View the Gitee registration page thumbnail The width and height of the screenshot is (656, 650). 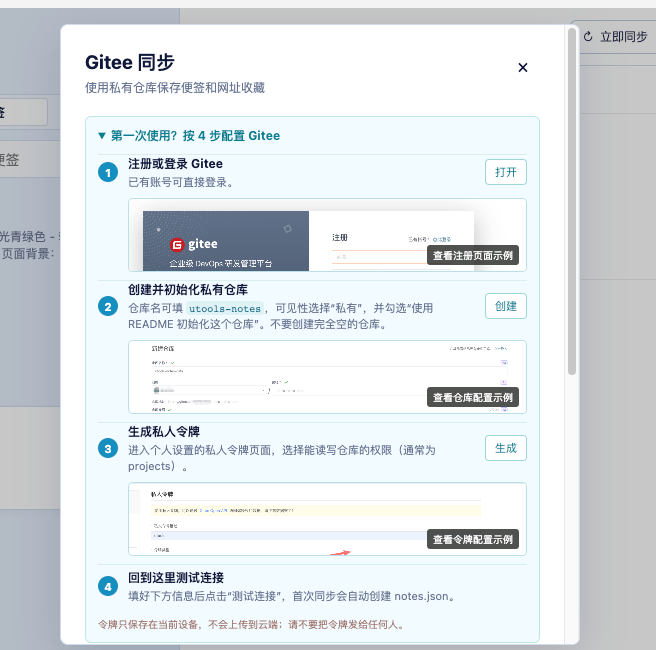pyautogui.click(x=327, y=235)
